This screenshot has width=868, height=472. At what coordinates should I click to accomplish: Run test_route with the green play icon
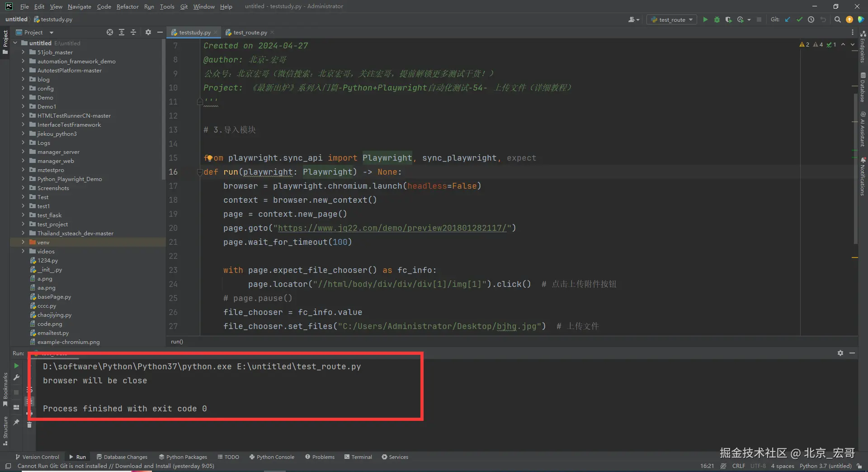[705, 19]
